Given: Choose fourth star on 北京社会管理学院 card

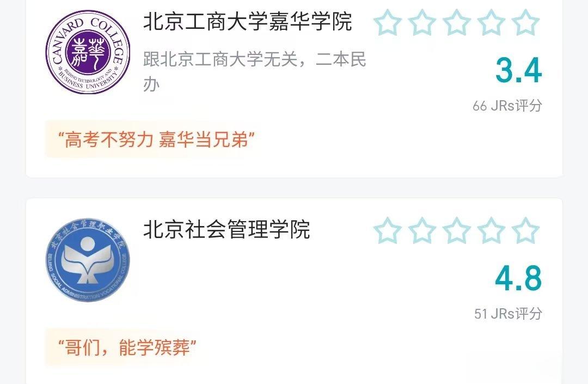Looking at the screenshot, I should tap(491, 230).
